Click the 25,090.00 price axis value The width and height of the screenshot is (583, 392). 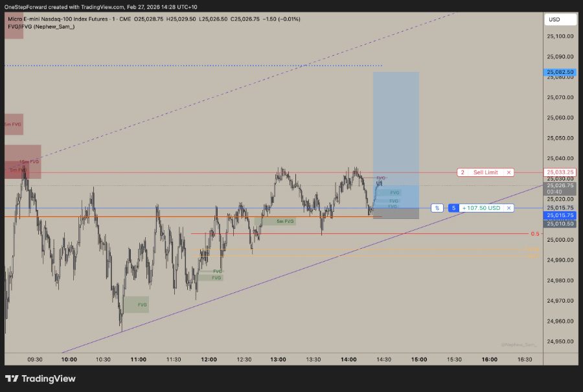pos(560,56)
